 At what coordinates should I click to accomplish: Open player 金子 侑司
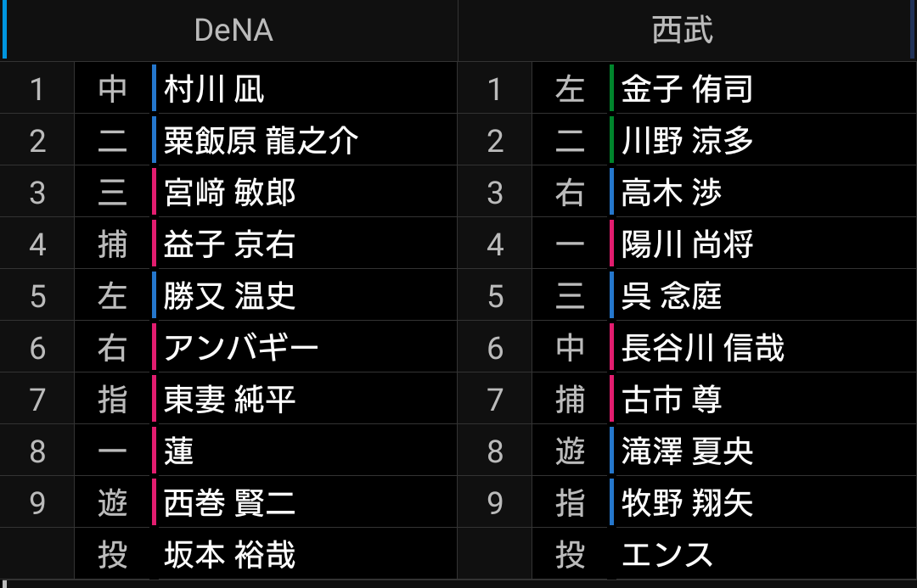pyautogui.click(x=687, y=89)
